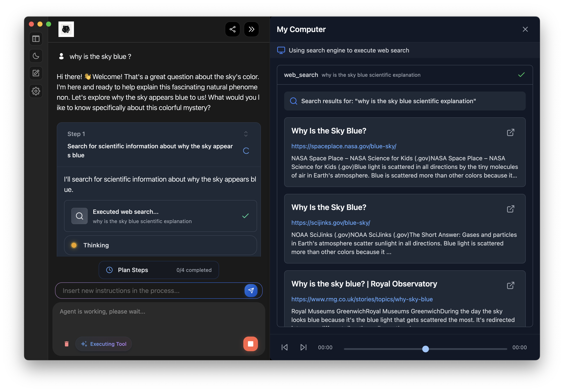Visit the spaceplace.nasa.gov blue-sky link
The image size is (564, 392).
[343, 146]
